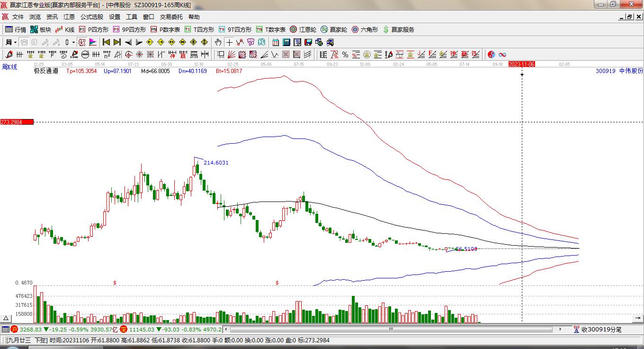This screenshot has width=644, height=349.
Task: Open the 帮助 menu
Action: point(194,17)
